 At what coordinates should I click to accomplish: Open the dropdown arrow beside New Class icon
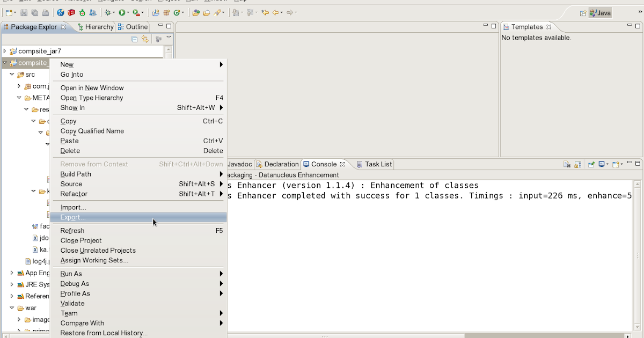(182, 12)
